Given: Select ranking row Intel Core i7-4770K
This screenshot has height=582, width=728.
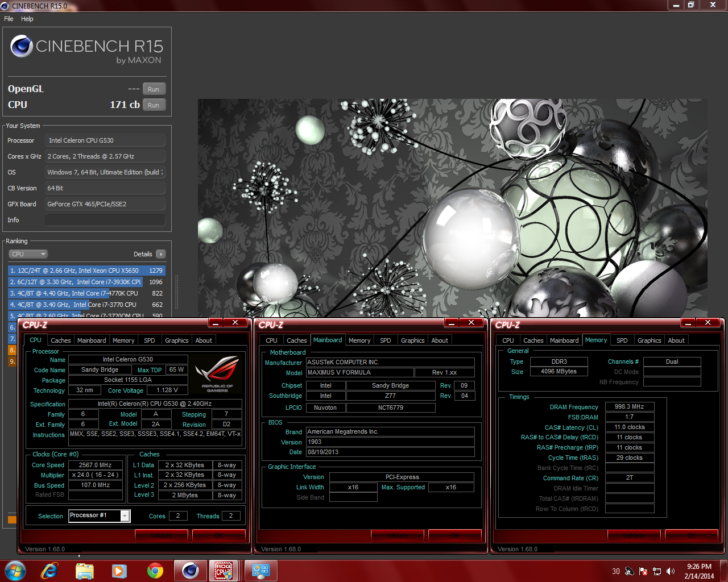Looking at the screenshot, I should [x=86, y=293].
